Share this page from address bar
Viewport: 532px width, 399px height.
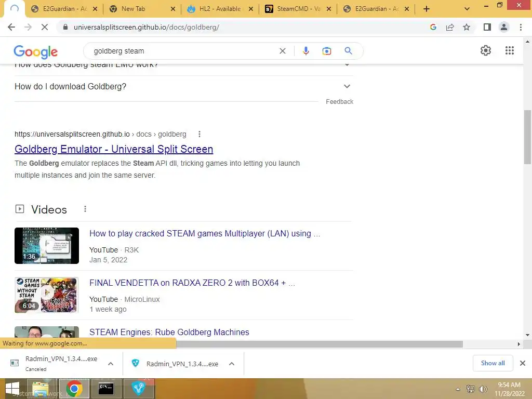(450, 27)
